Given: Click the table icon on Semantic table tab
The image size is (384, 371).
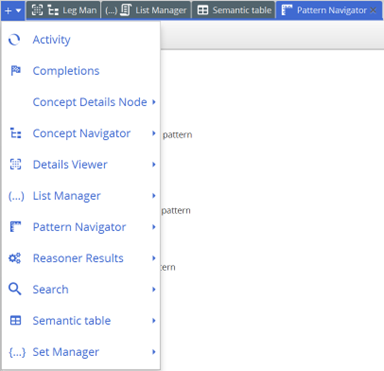Looking at the screenshot, I should (203, 10).
